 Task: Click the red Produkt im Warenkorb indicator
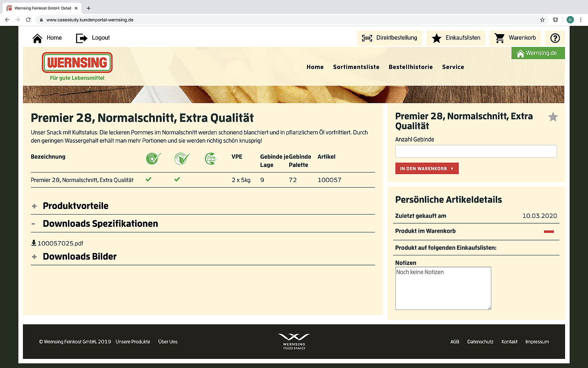click(x=549, y=232)
